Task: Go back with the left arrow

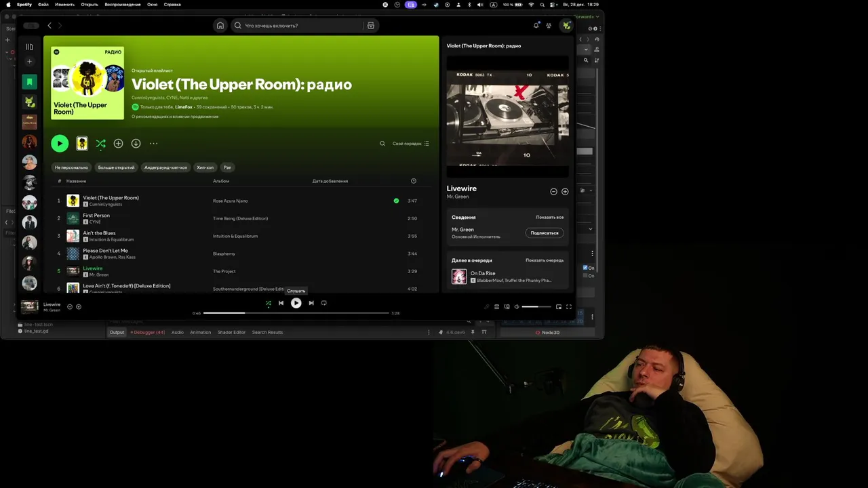Action: (x=49, y=26)
